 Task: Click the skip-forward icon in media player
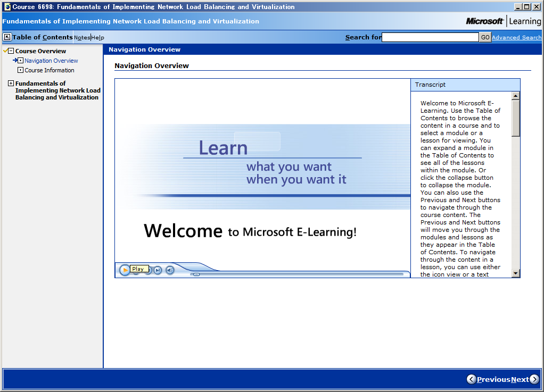click(158, 270)
